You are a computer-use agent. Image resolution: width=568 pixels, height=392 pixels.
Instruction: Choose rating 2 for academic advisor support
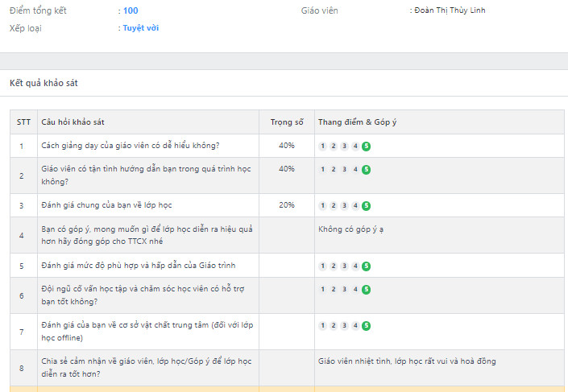click(x=334, y=290)
